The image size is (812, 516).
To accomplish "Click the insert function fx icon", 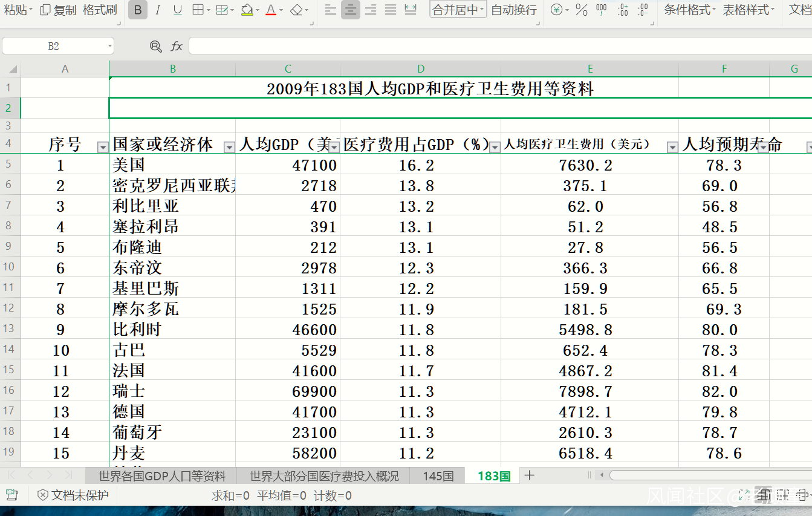I will 177,46.
